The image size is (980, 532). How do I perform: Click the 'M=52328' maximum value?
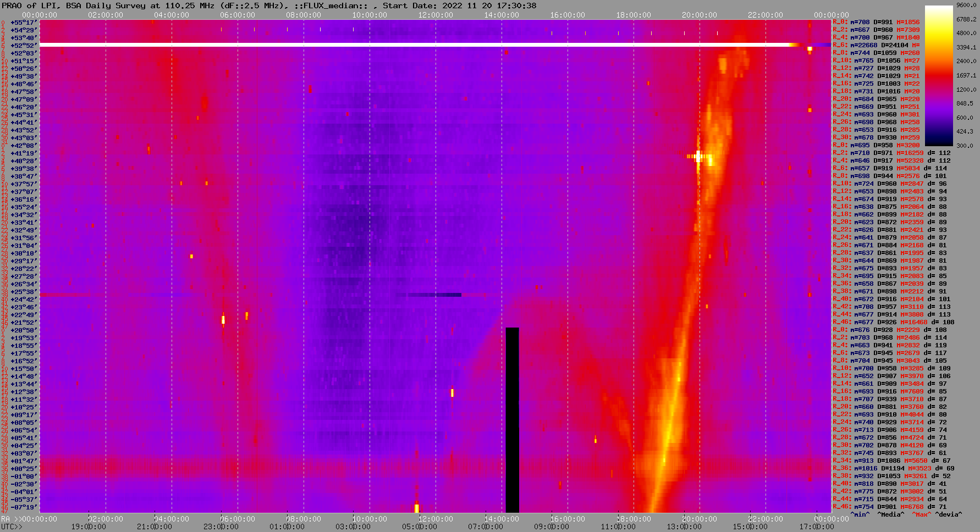pos(910,160)
